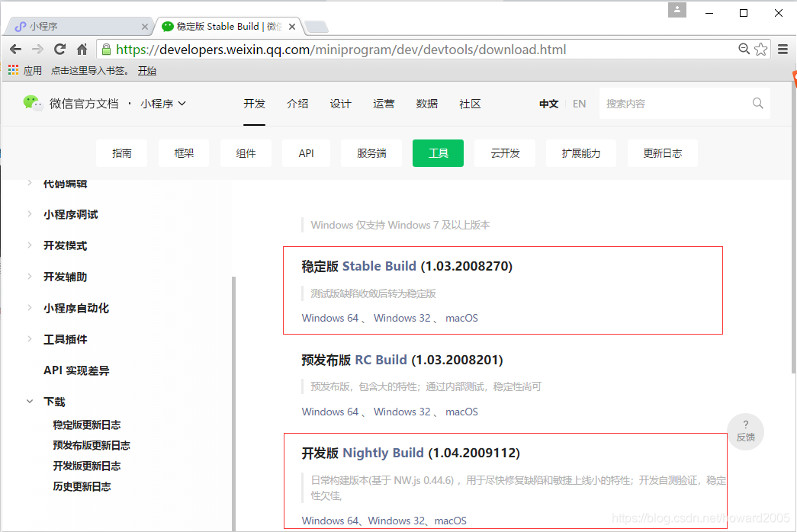Click the green padlock security icon
The width and height of the screenshot is (797, 532).
point(106,50)
